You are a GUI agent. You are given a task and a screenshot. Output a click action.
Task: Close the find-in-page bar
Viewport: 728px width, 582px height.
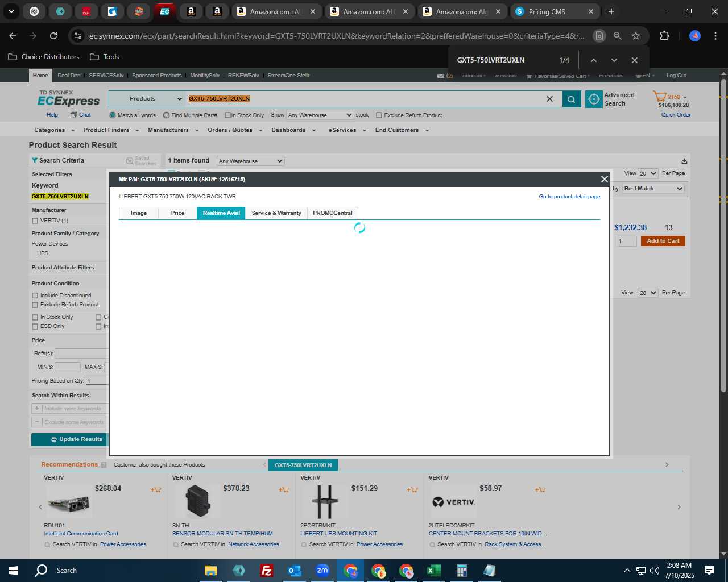(x=634, y=60)
